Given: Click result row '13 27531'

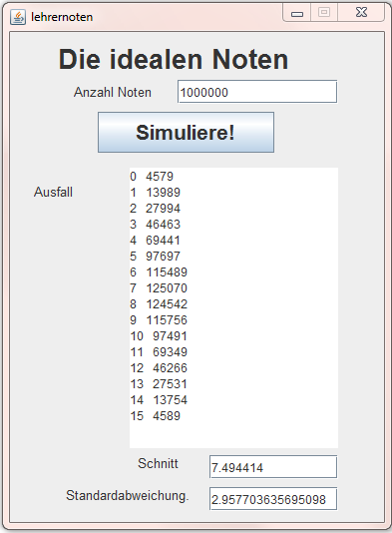Looking at the screenshot, I should click(159, 384).
